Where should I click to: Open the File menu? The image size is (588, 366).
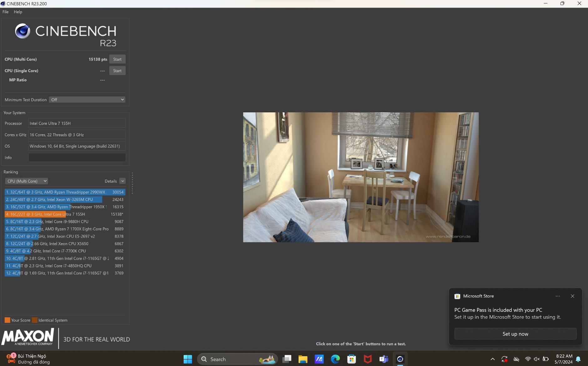coord(5,12)
